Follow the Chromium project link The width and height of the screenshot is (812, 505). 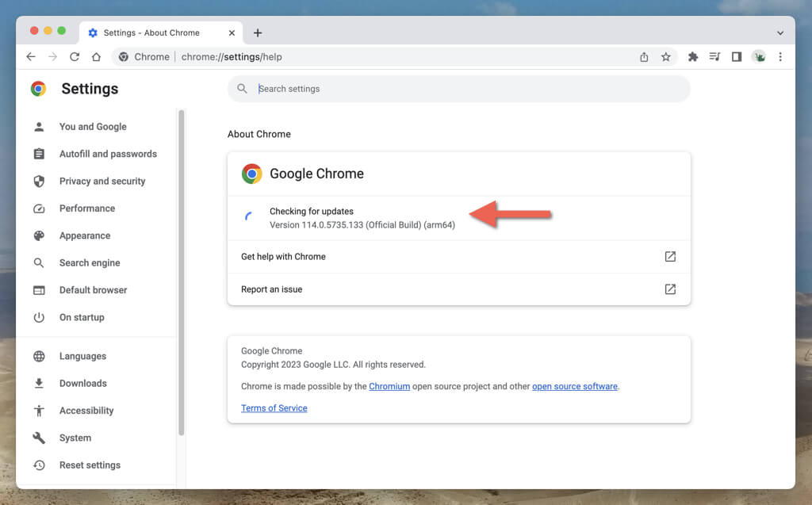tap(389, 387)
